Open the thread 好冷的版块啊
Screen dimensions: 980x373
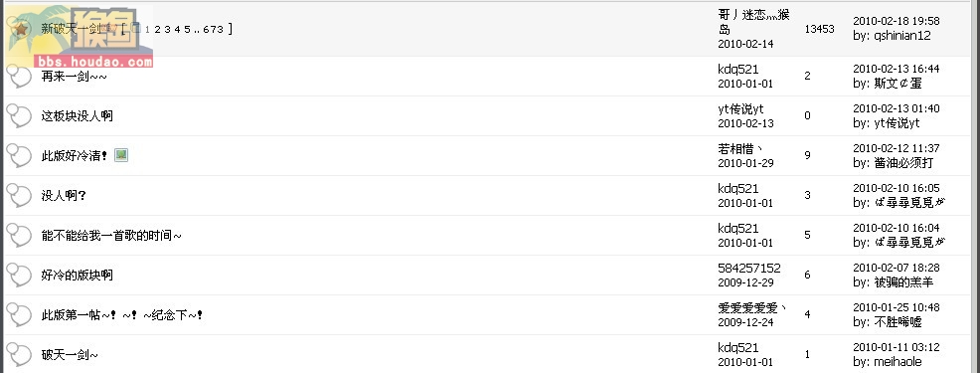click(x=77, y=275)
